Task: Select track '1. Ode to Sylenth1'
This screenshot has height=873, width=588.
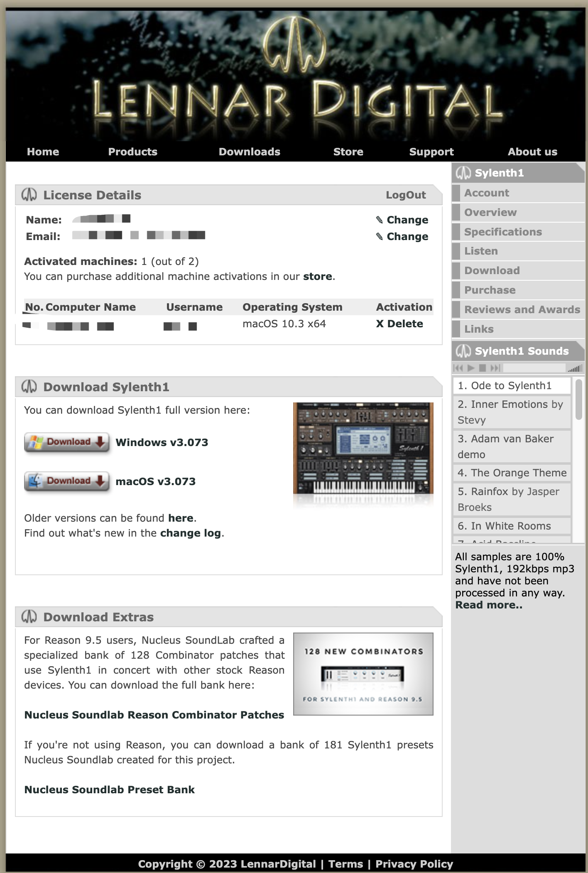Action: pos(512,386)
